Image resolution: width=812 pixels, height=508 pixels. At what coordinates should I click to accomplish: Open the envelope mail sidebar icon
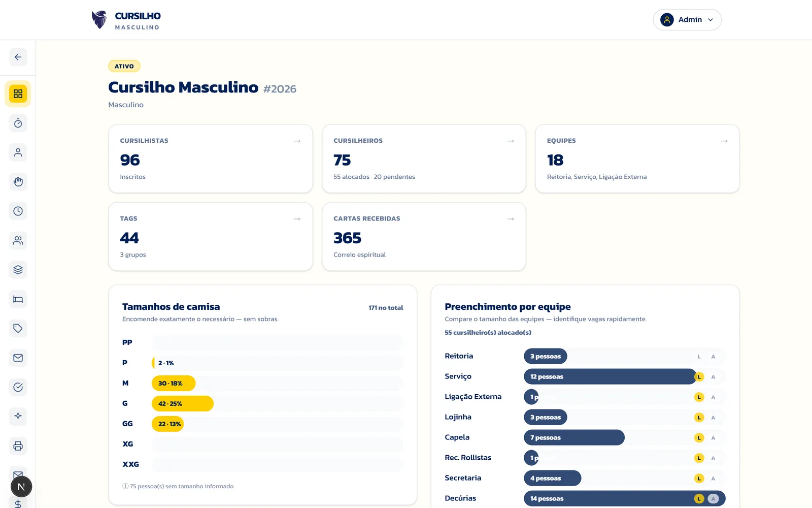(18, 358)
